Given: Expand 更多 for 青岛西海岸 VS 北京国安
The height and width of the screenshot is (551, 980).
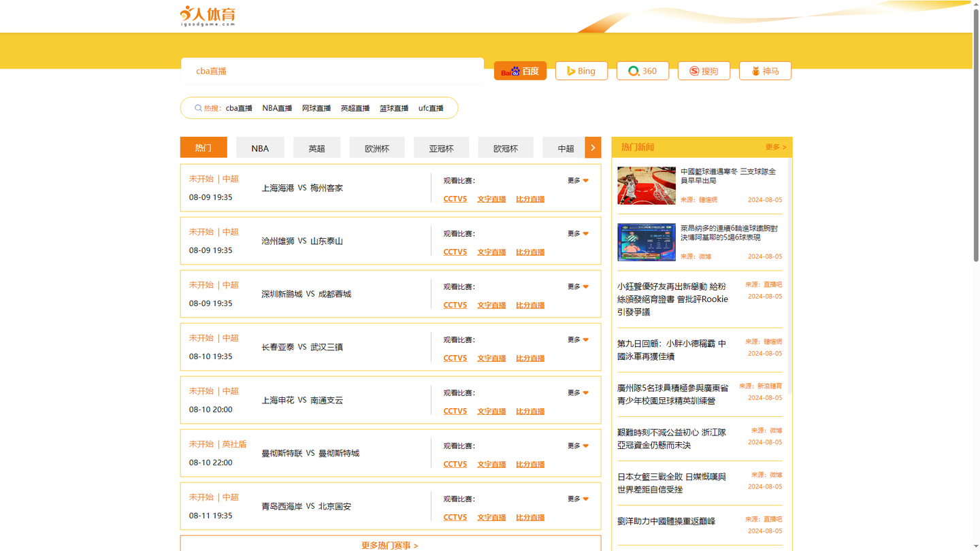Looking at the screenshot, I should (x=578, y=499).
